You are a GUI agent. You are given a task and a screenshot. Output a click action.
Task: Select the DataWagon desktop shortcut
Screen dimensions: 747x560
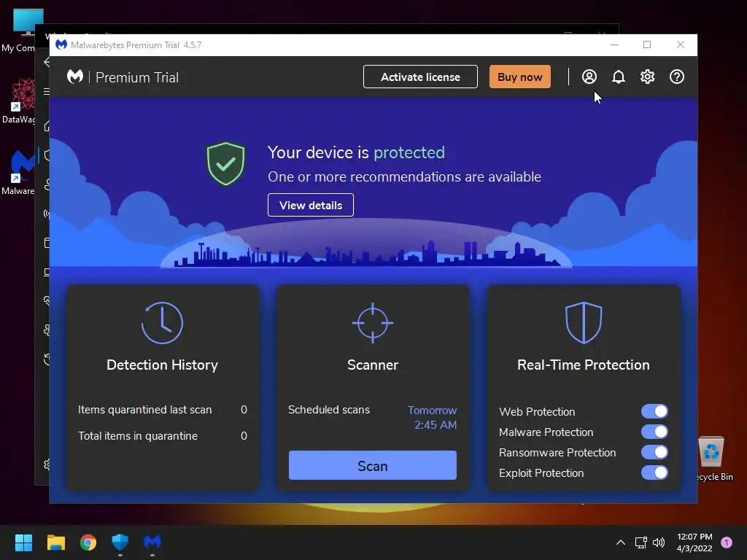tap(19, 101)
